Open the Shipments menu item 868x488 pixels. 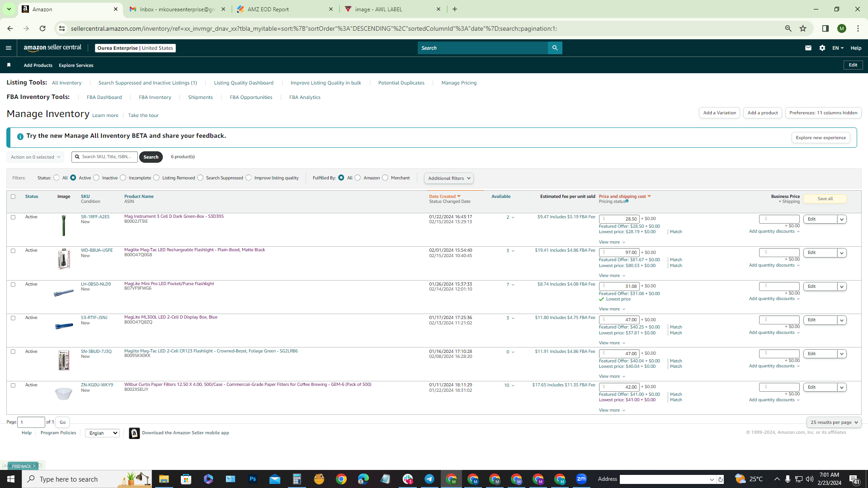pyautogui.click(x=200, y=98)
